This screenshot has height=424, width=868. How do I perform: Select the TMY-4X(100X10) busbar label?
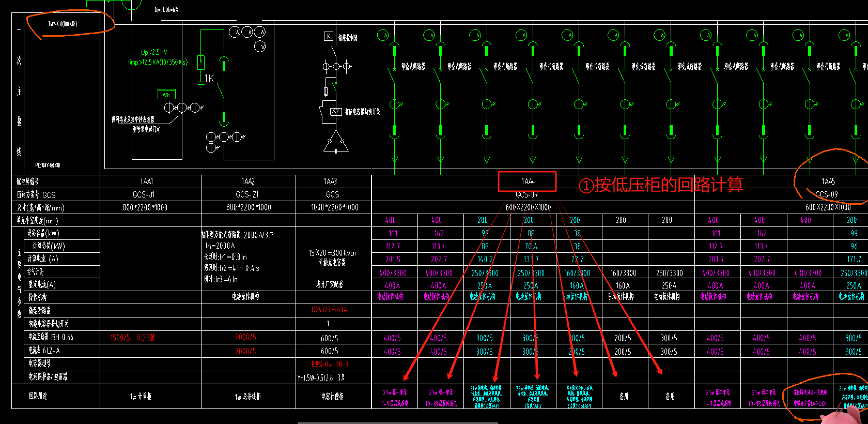click(x=63, y=24)
